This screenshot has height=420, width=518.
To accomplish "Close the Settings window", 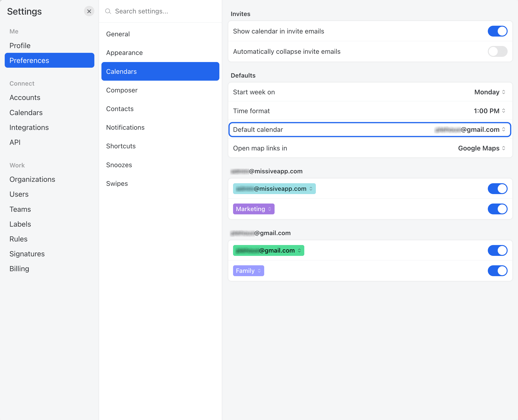I will [89, 11].
